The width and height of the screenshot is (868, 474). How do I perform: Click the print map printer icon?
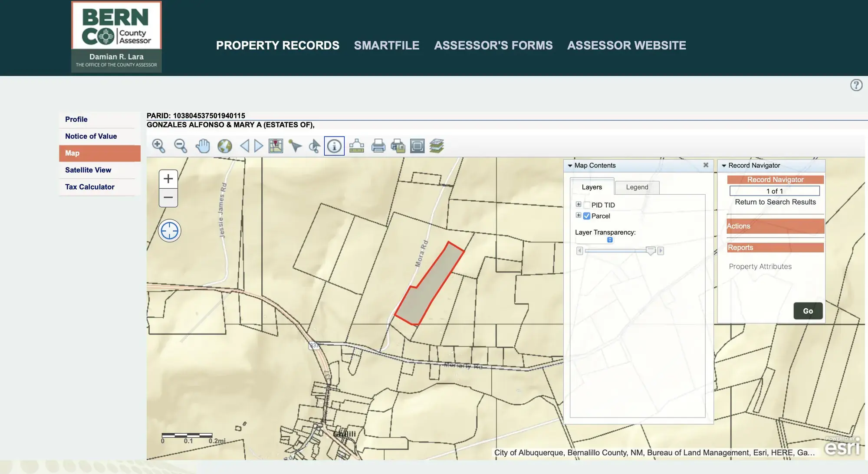coord(378,146)
